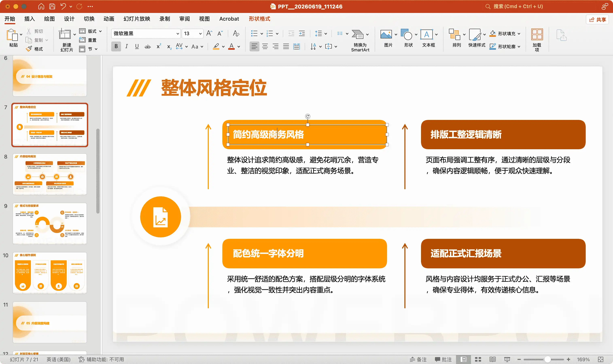Expand 形状填充 dropdown arrow

pyautogui.click(x=519, y=34)
